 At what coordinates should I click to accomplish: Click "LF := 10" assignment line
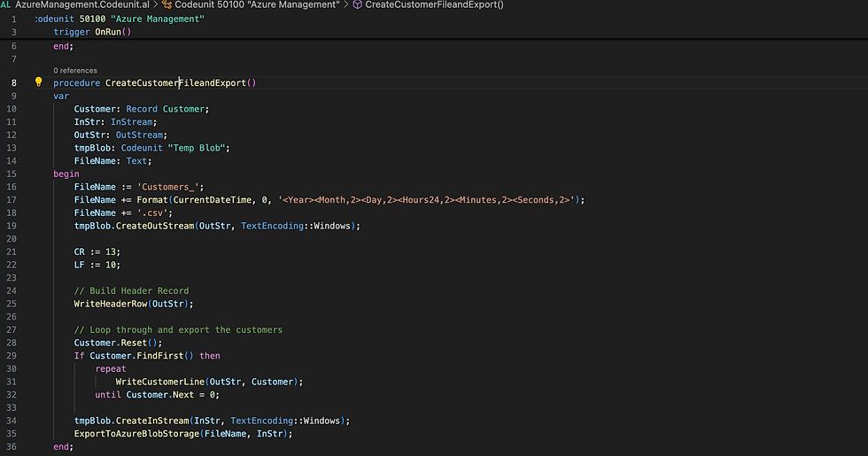97,265
